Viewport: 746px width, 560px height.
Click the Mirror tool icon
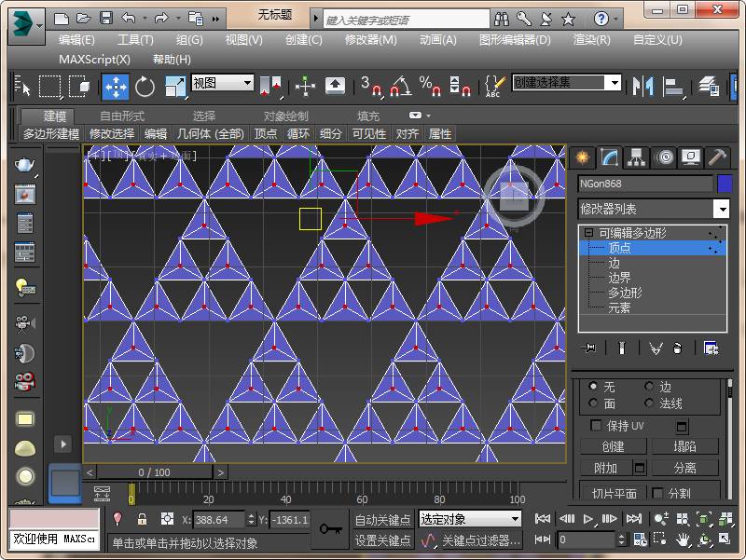pos(643,87)
